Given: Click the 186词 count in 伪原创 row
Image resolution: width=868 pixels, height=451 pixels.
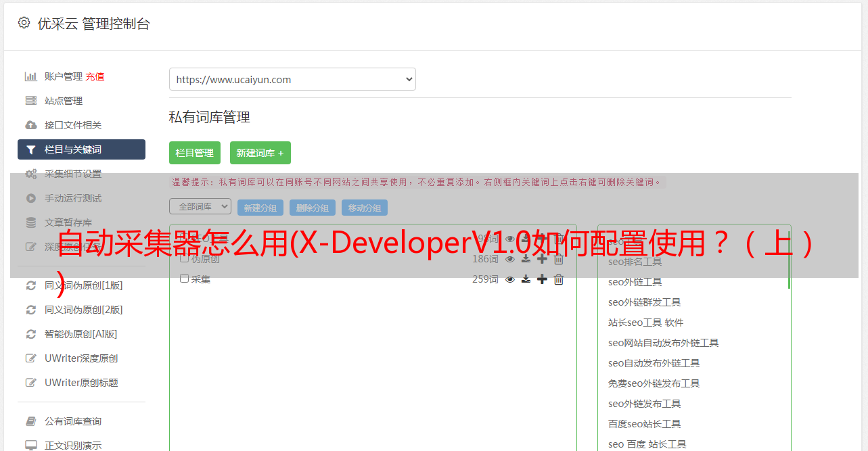Looking at the screenshot, I should click(485, 259).
